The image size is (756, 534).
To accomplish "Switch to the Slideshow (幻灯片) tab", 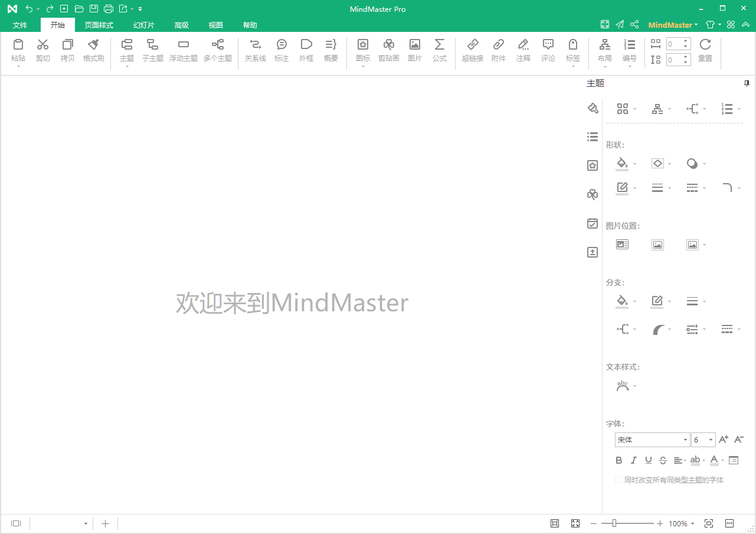I will coord(144,25).
